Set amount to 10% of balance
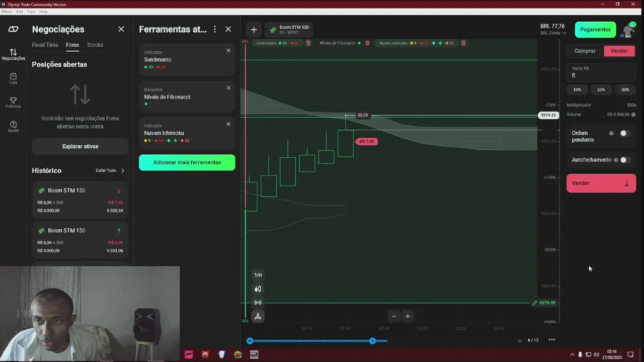 pyautogui.click(x=577, y=89)
